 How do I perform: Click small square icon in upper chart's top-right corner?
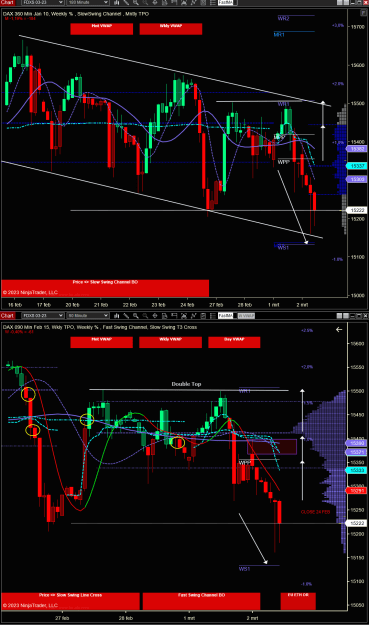[x=363, y=13]
